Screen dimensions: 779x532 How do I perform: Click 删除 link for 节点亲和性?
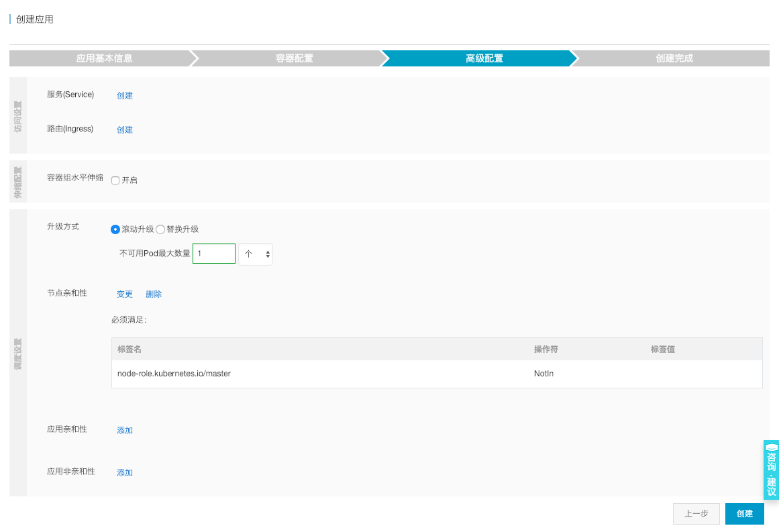[x=154, y=294]
